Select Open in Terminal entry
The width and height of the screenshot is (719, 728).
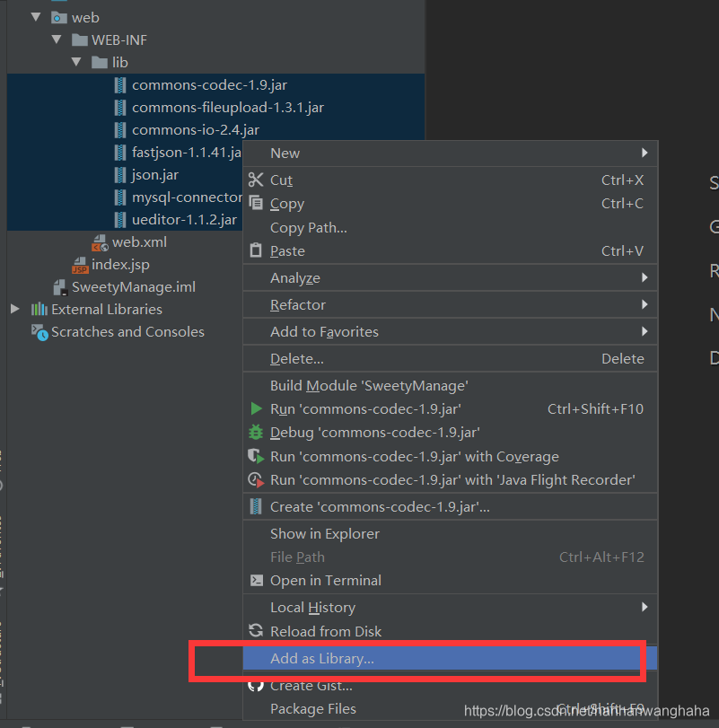[x=450, y=581]
